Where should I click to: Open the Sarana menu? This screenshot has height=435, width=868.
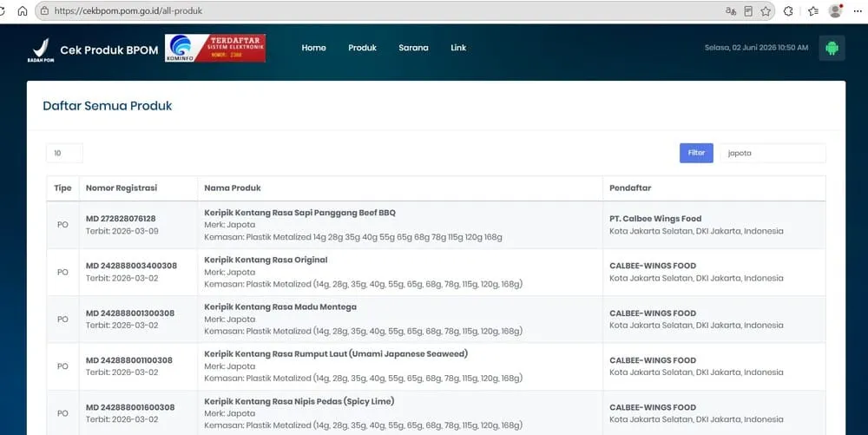[x=413, y=48]
